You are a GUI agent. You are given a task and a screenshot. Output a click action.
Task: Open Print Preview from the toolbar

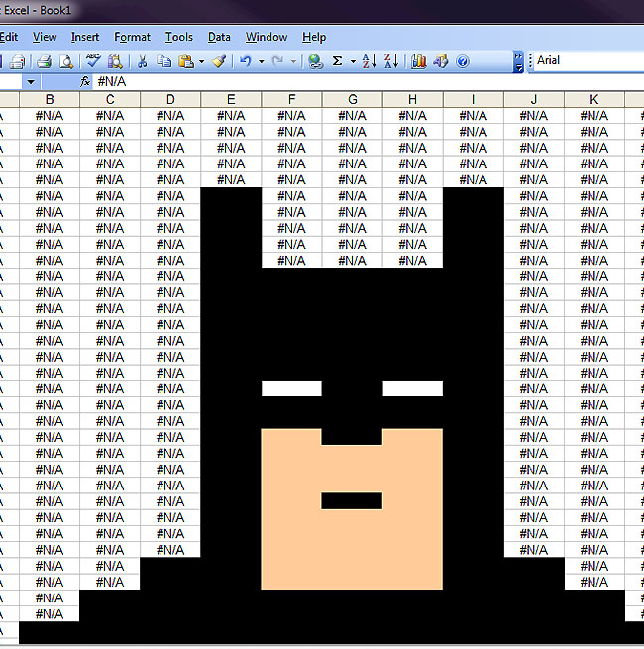coord(66,62)
